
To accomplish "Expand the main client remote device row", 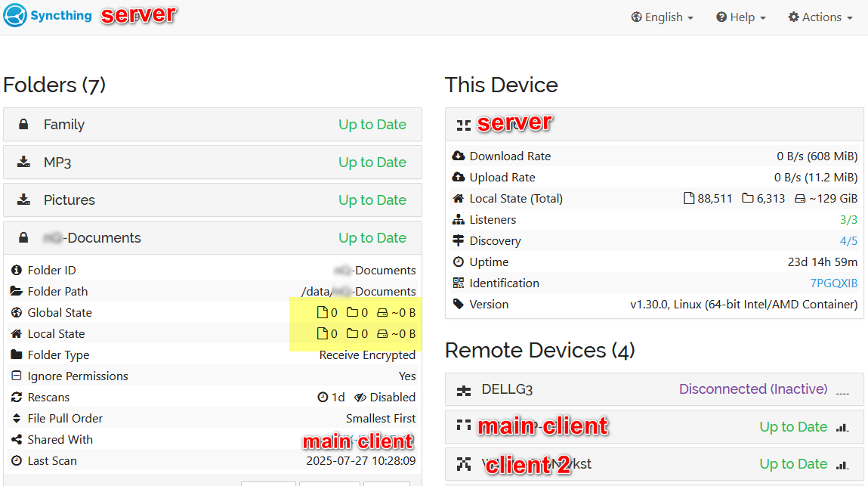I will pos(654,427).
